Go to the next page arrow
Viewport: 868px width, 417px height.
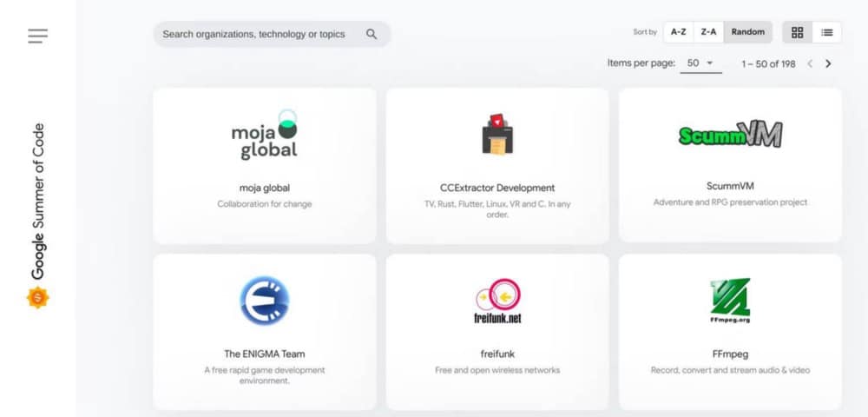point(828,63)
